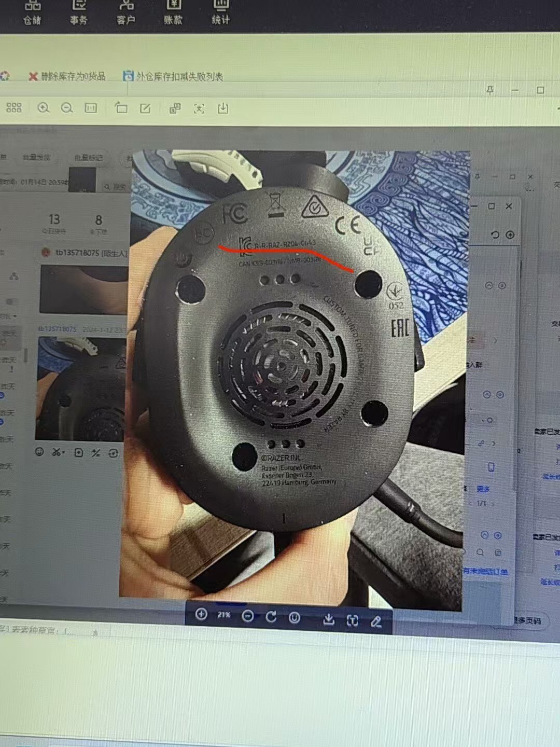
Task: Click the 21% zoom level value
Action: coord(224,615)
